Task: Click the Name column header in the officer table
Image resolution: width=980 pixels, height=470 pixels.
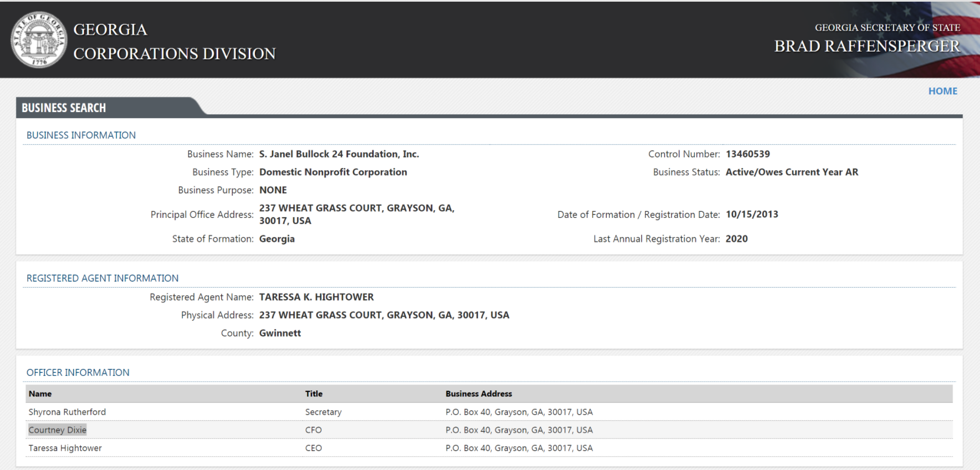Action: pos(40,394)
